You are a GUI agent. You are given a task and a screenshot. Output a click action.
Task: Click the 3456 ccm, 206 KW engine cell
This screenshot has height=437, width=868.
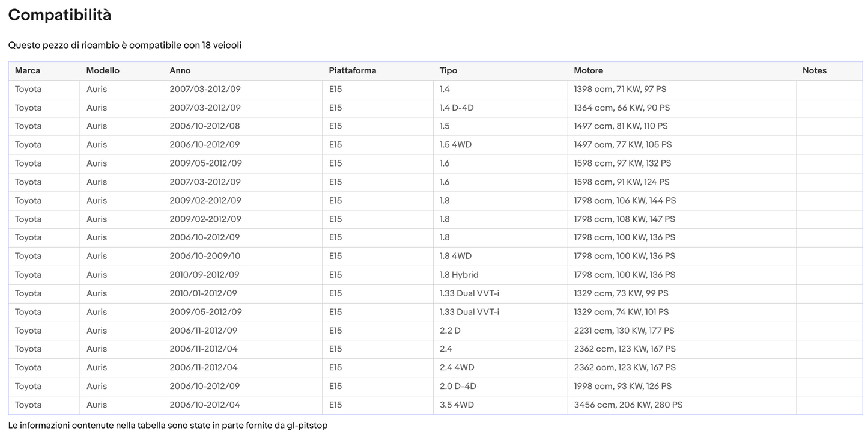tap(628, 405)
